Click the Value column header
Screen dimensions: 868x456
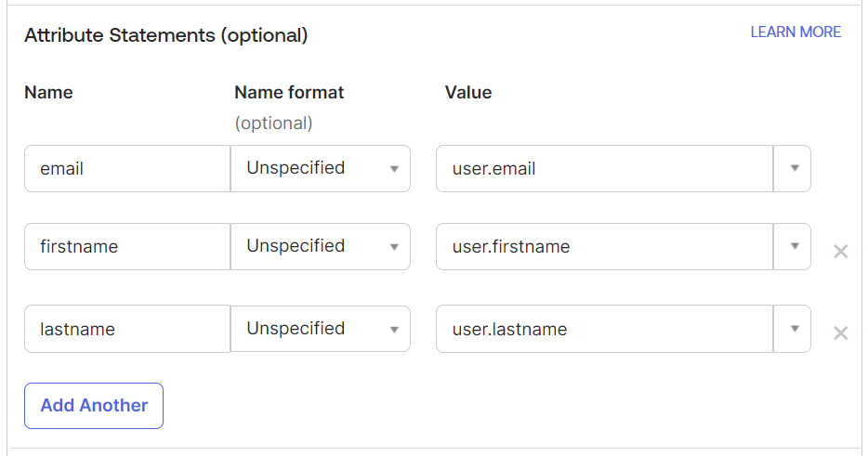[x=468, y=92]
